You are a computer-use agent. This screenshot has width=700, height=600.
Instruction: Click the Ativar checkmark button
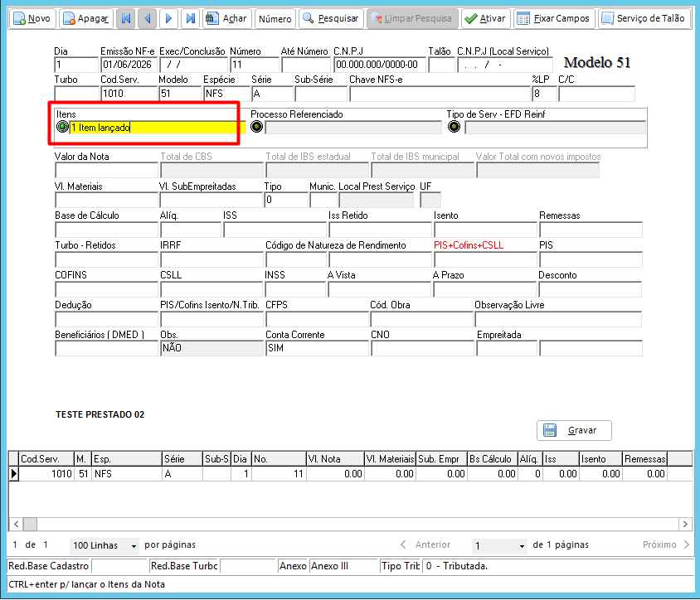tap(486, 19)
